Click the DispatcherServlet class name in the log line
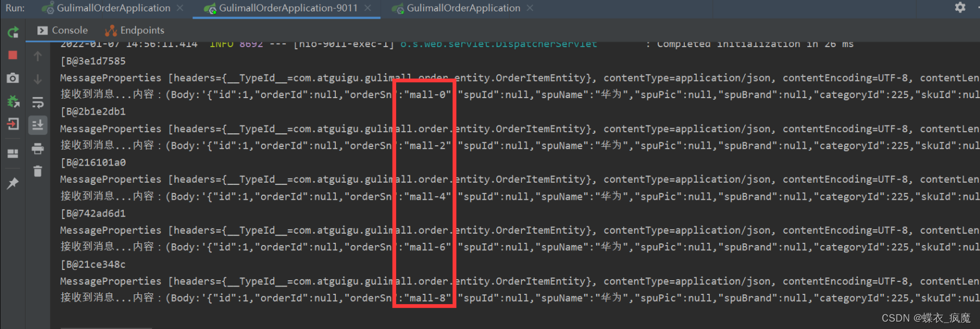Screen dimensions: 980x329 tap(499, 44)
